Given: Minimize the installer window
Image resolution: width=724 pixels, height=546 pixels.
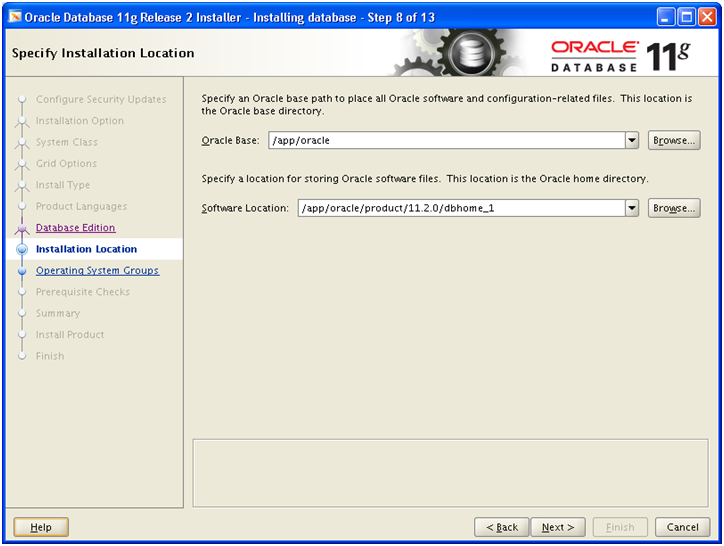Looking at the screenshot, I should (665, 18).
